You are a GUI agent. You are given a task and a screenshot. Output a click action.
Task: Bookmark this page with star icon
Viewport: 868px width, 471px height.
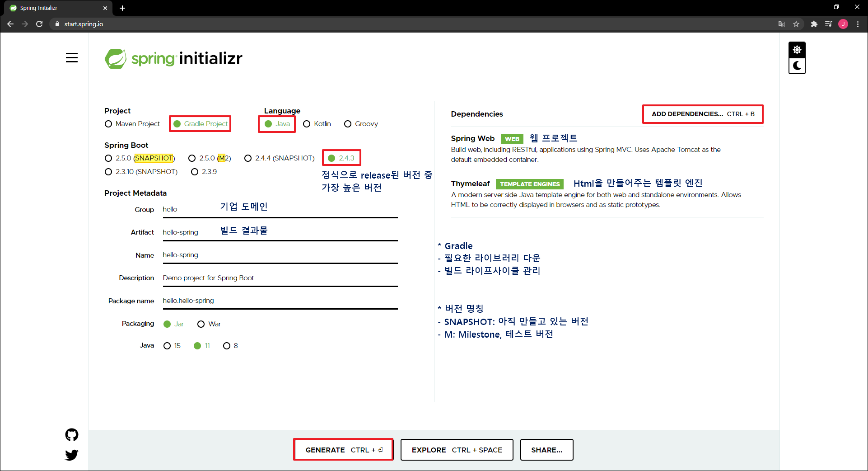(796, 24)
